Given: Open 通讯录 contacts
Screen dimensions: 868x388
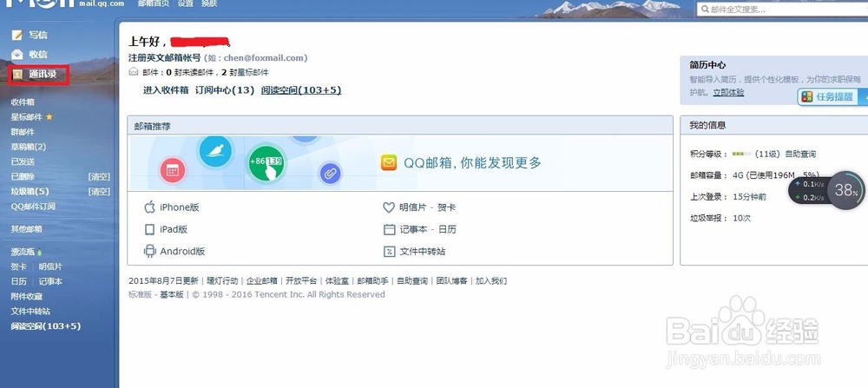Looking at the screenshot, I should click(x=43, y=74).
